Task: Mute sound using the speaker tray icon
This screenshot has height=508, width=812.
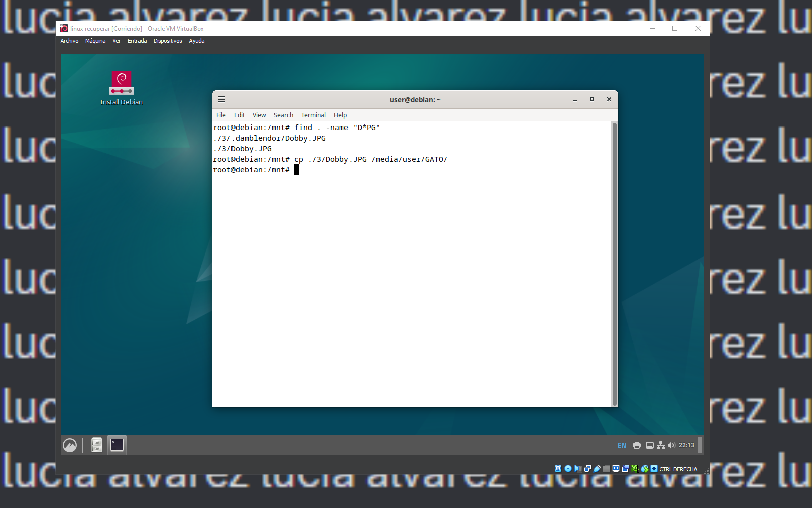Action: 672,445
